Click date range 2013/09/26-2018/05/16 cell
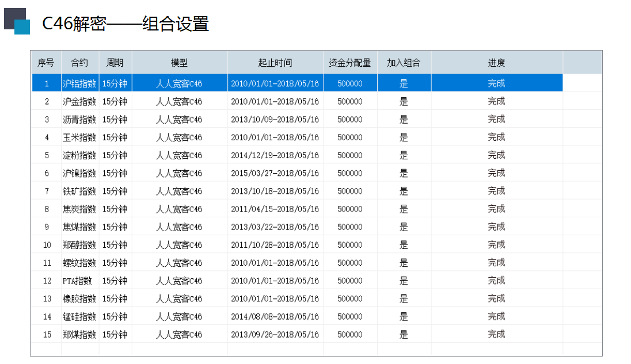This screenshot has width=631, height=364. (x=275, y=334)
